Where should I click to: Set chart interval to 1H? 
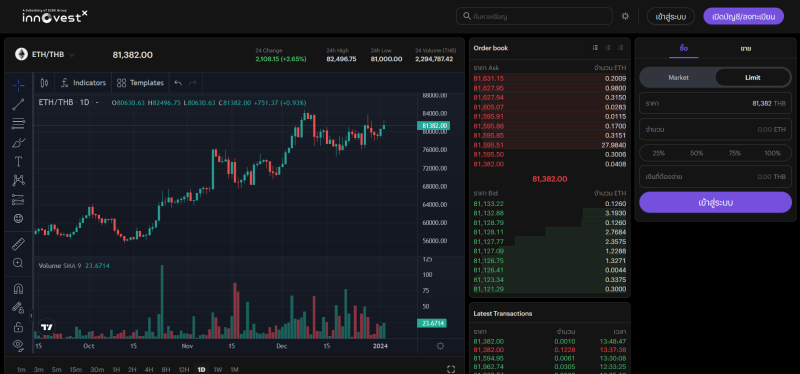click(x=116, y=369)
